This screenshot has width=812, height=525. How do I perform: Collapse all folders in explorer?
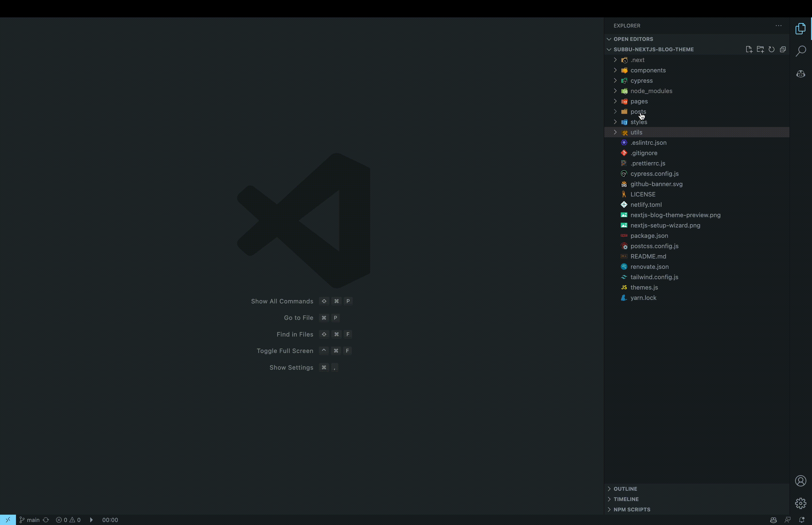tap(783, 49)
